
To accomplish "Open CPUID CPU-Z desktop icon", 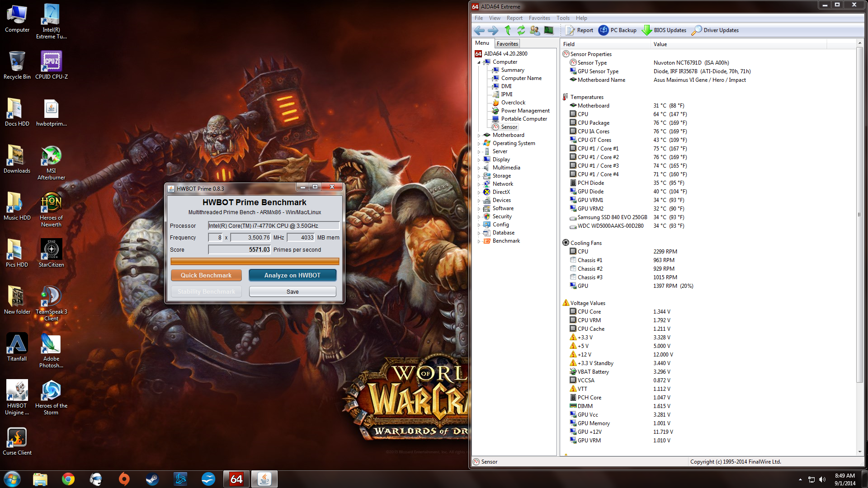I will point(52,65).
